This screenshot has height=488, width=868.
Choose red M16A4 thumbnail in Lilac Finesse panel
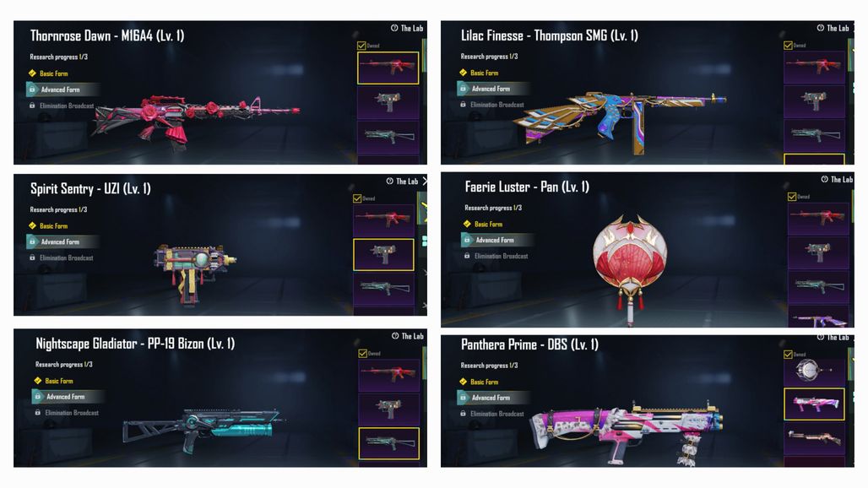click(814, 67)
